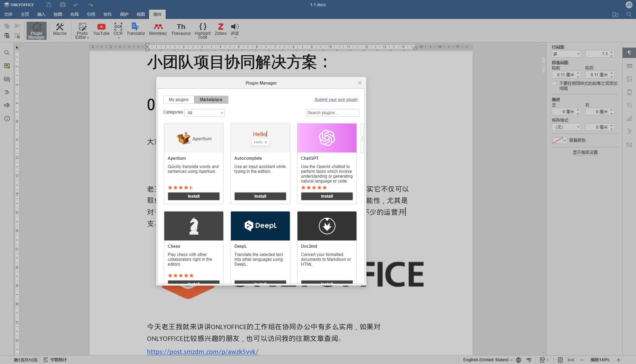Click the Search plugins input field
The width and height of the screenshot is (636, 364).
click(332, 112)
